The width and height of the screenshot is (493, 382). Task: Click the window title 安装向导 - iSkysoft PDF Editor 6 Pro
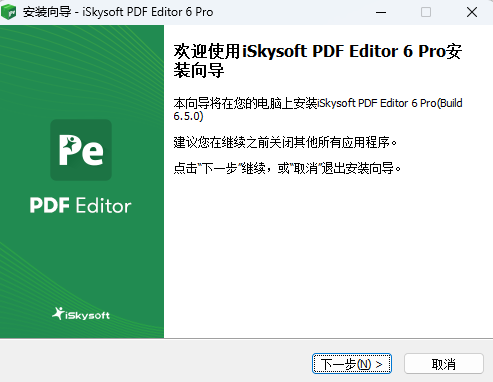[x=118, y=12]
